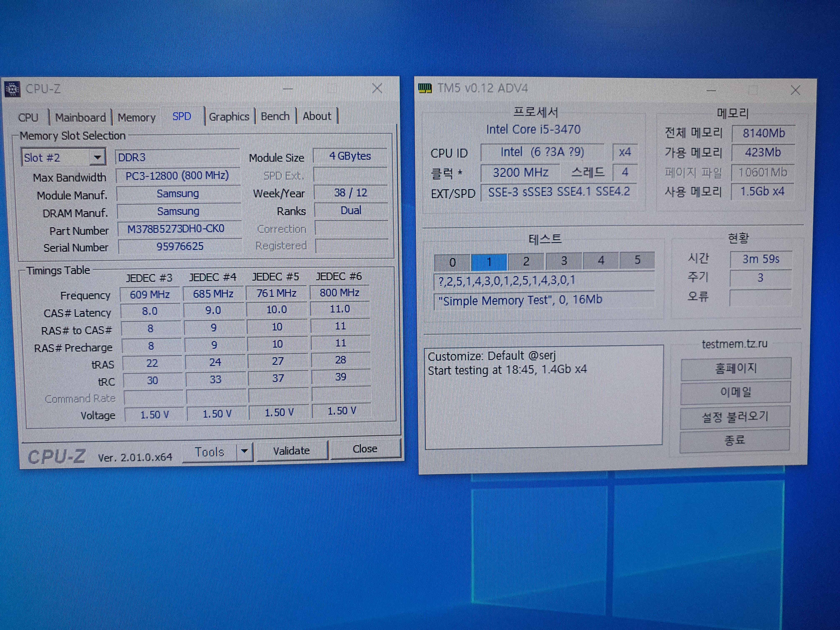Open the Bench tab

[275, 116]
